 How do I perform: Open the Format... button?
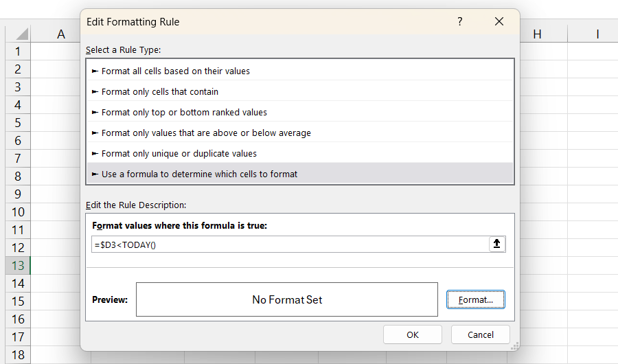point(476,299)
